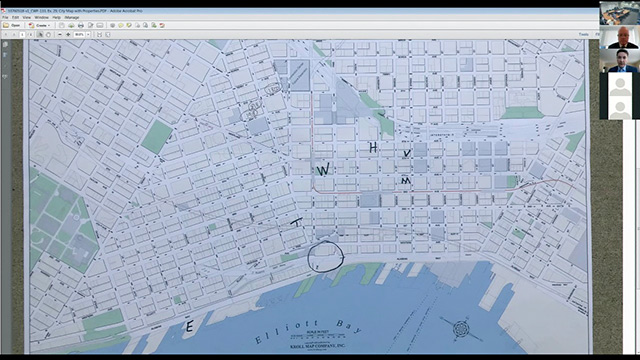Select the yellow Sticky Note comment tool
Image resolution: width=640 pixels, height=360 pixels.
pos(121,25)
